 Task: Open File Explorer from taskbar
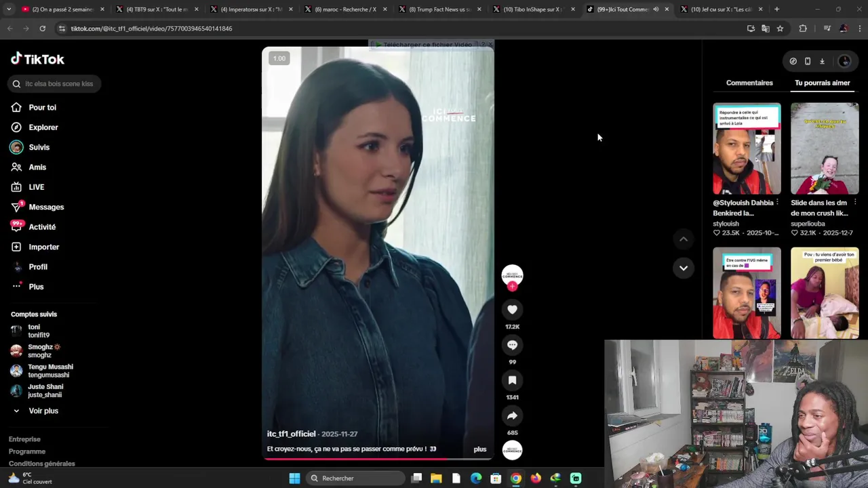(x=436, y=479)
